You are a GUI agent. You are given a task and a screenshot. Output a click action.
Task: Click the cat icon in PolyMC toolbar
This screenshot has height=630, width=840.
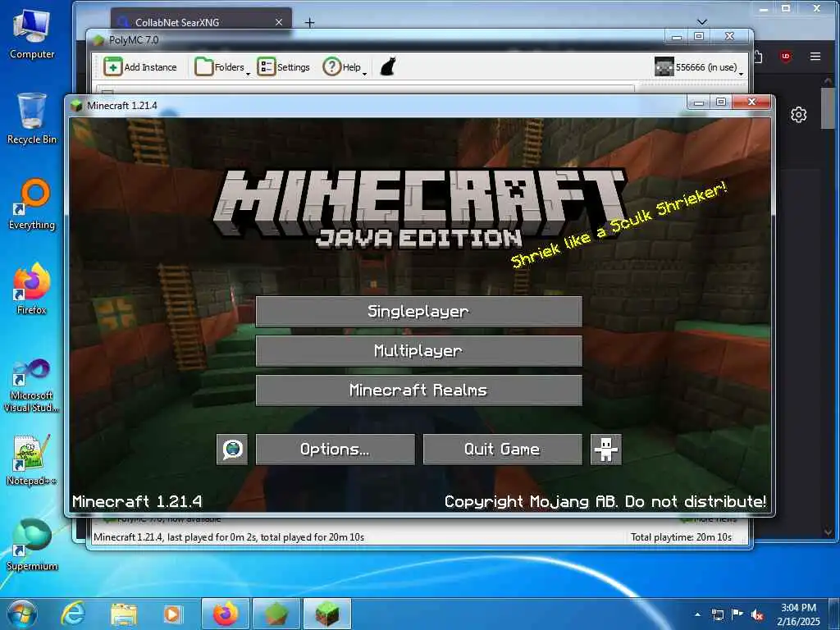[388, 67]
